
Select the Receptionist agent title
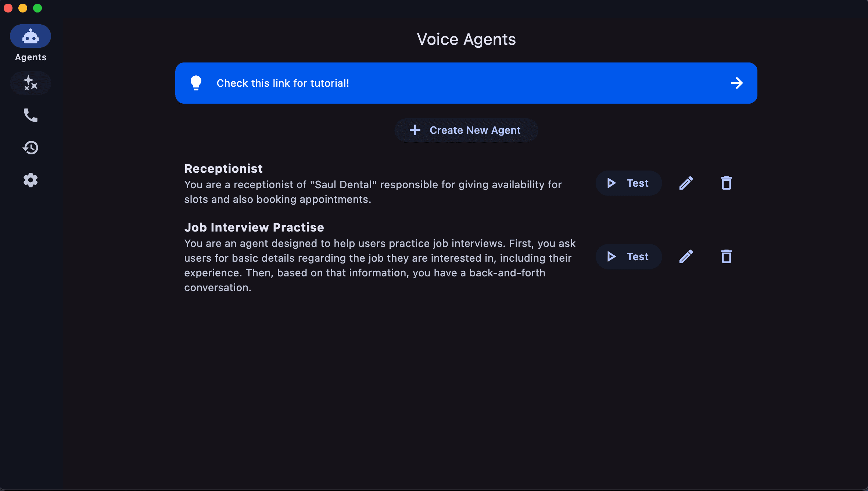point(223,169)
